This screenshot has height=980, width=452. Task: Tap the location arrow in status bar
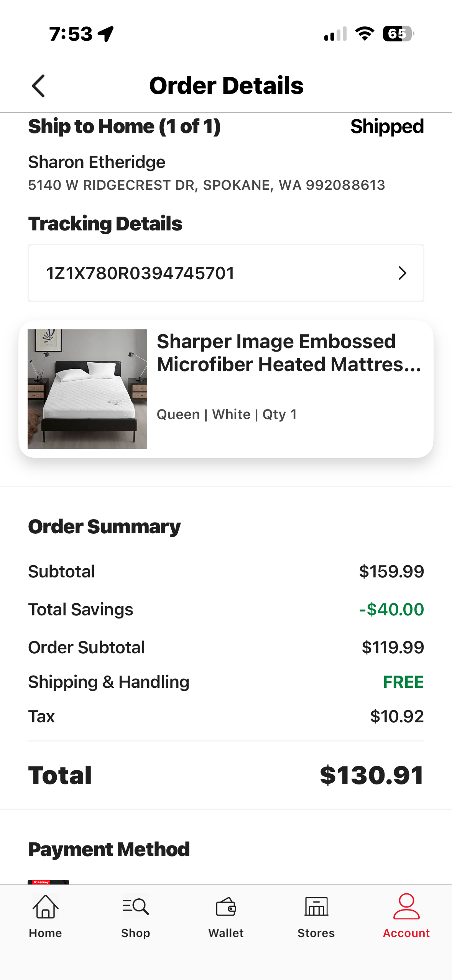click(106, 34)
